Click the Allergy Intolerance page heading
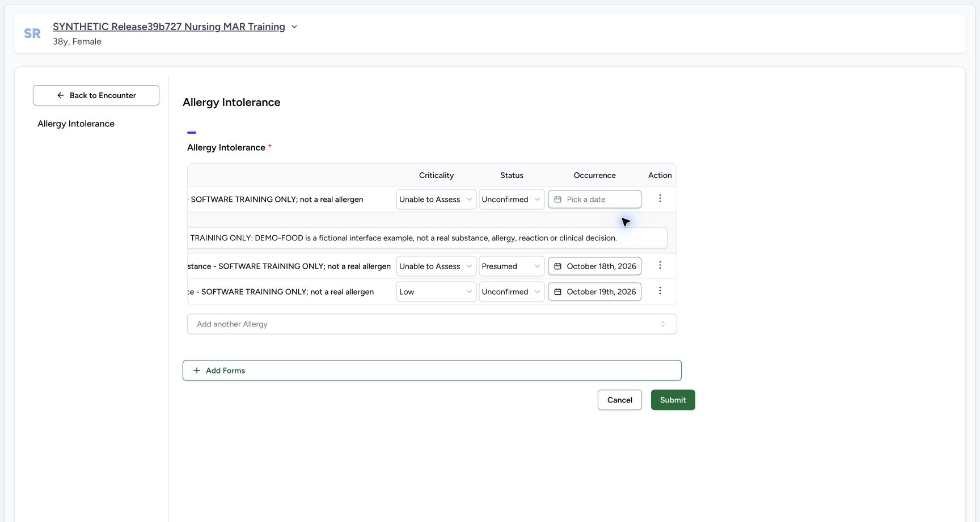This screenshot has width=980, height=522. click(x=231, y=103)
